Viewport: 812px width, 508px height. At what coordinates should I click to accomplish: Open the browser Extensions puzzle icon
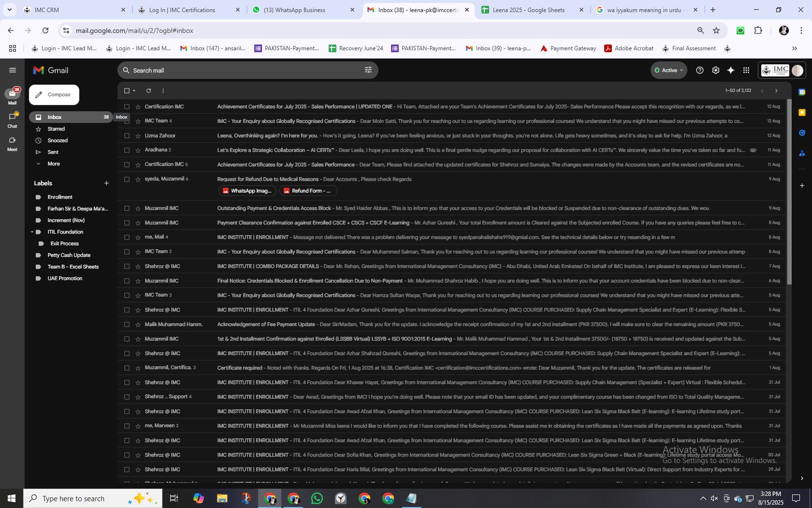pyautogui.click(x=758, y=30)
